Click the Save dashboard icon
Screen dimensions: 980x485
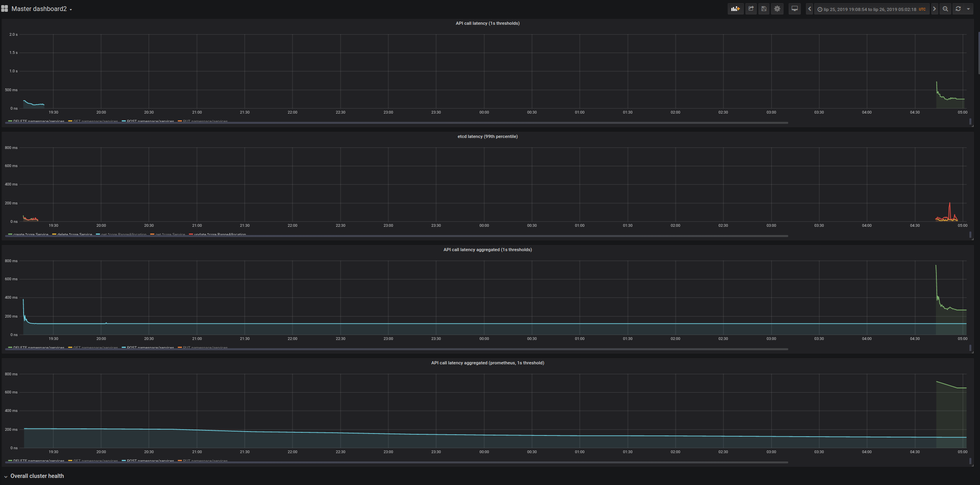click(764, 9)
